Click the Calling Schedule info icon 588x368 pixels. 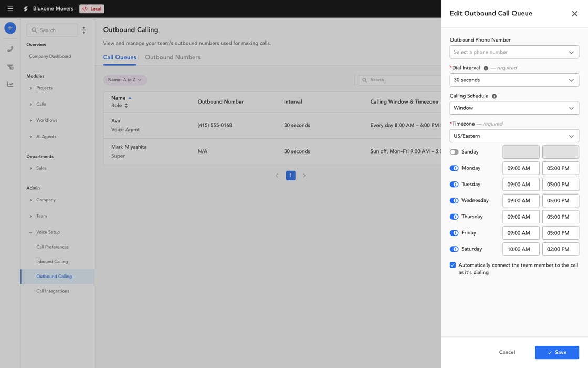[494, 96]
